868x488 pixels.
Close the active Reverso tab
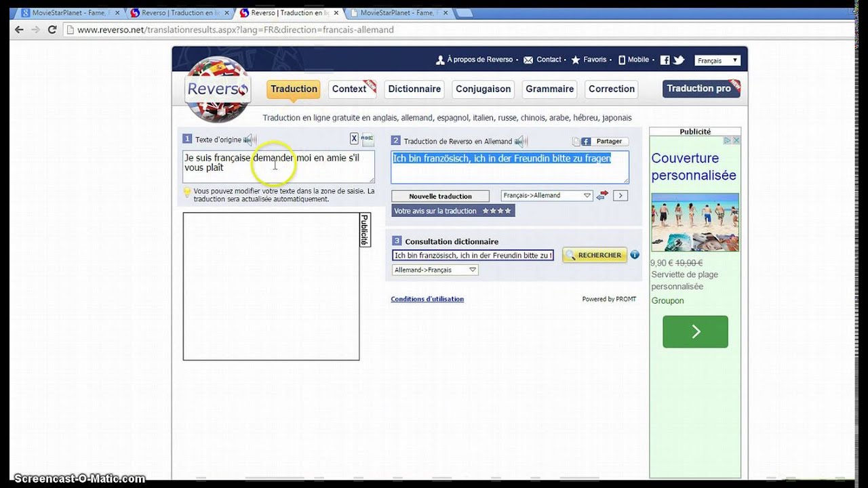336,13
